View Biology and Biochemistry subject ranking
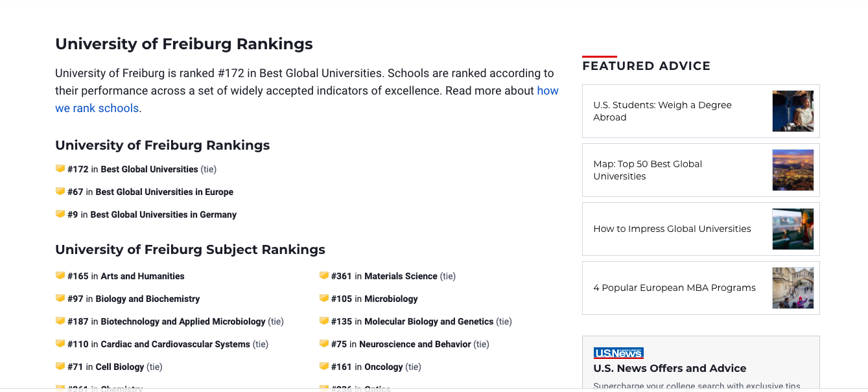Screen dimensions: 868x392 (147, 299)
